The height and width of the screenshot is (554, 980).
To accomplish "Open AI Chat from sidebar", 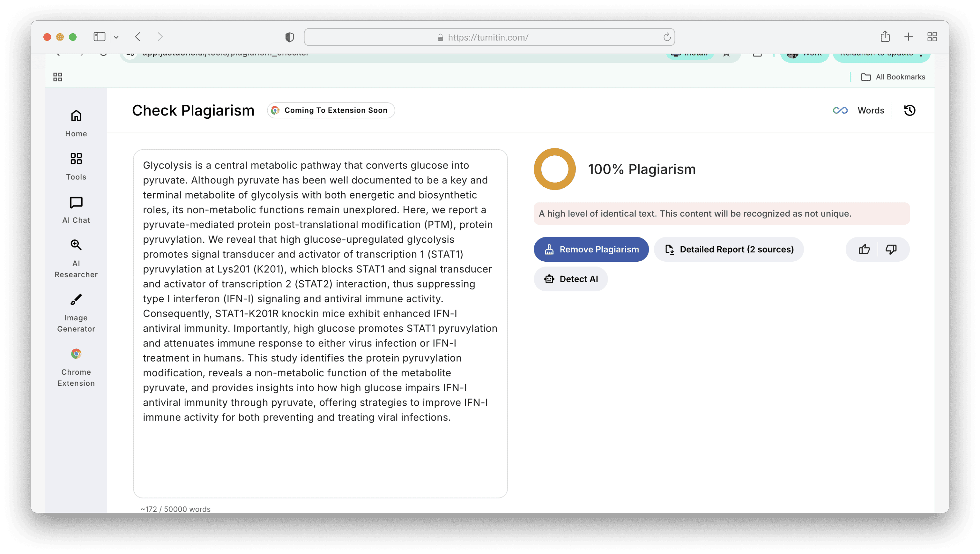I will (76, 210).
